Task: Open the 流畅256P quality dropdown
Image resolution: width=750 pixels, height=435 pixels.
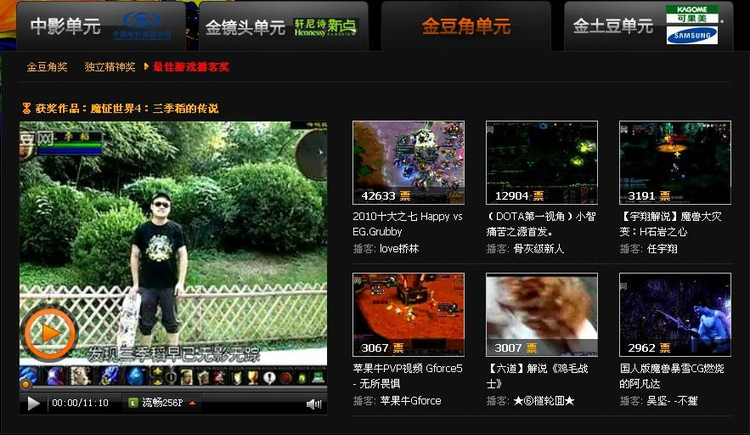Action: coord(162,403)
